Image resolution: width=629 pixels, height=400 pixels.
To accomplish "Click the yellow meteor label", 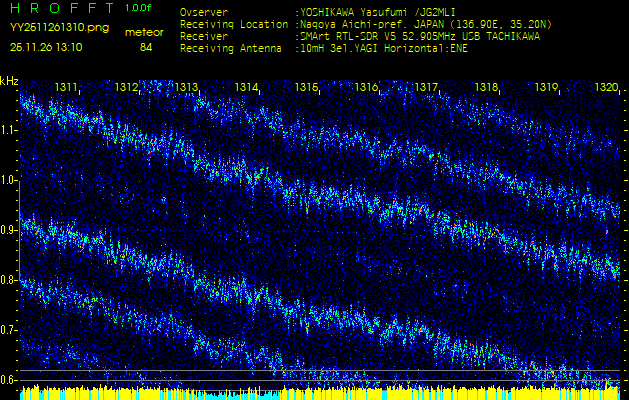I will (144, 32).
